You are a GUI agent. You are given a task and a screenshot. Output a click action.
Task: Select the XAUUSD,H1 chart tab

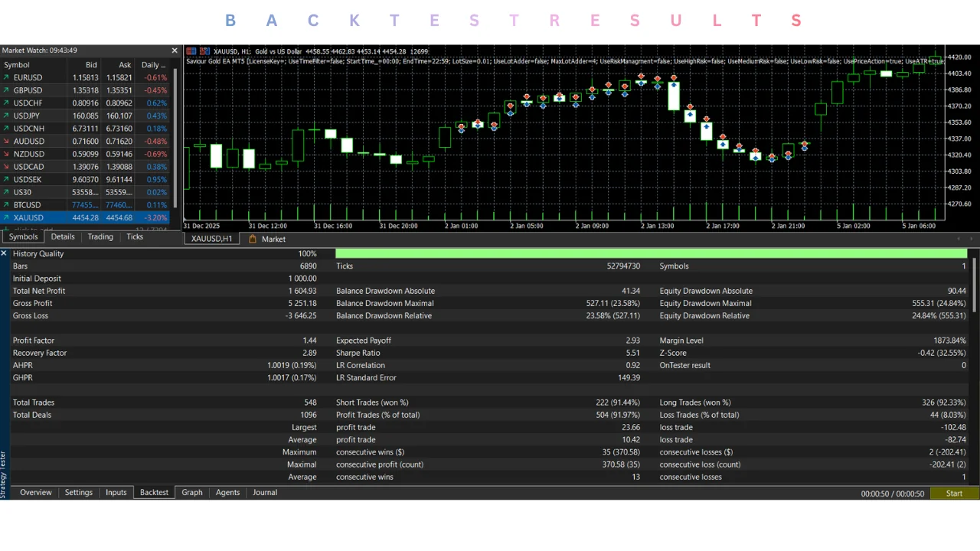coord(212,239)
